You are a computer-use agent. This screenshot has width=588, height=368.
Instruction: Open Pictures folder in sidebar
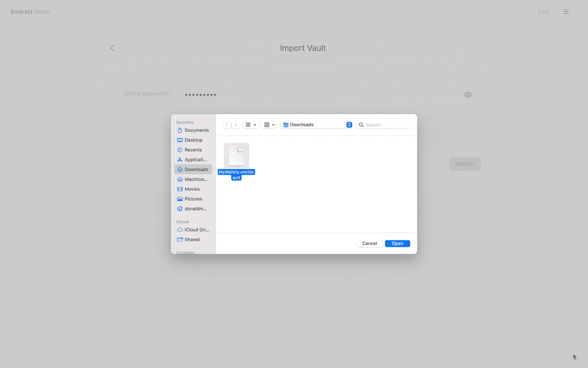(193, 199)
